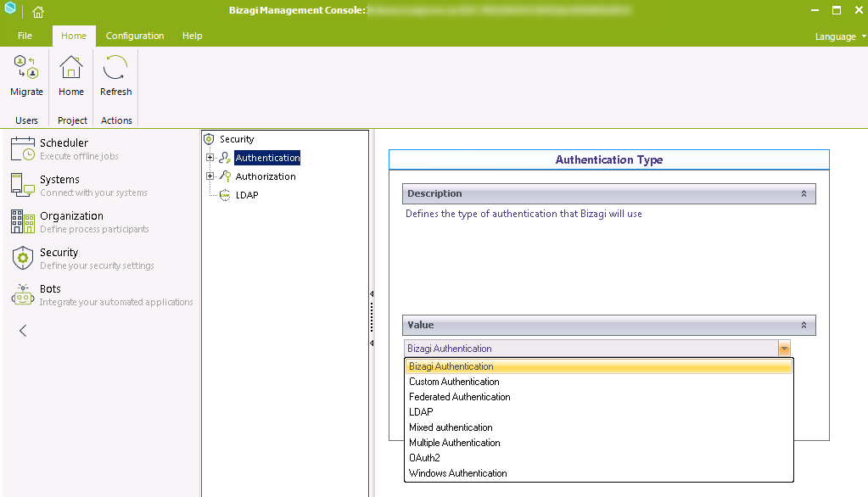Click the authentication type dropdown arrow
The image size is (868, 497).
[784, 348]
